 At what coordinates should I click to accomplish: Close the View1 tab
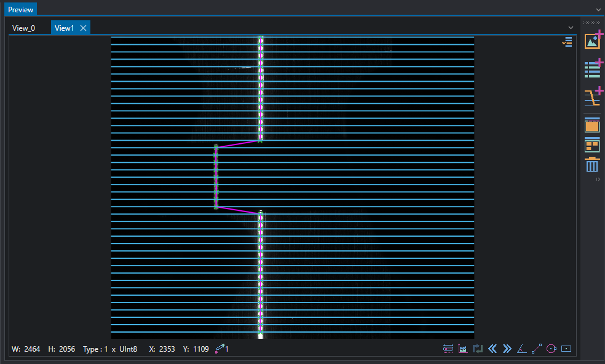click(83, 28)
